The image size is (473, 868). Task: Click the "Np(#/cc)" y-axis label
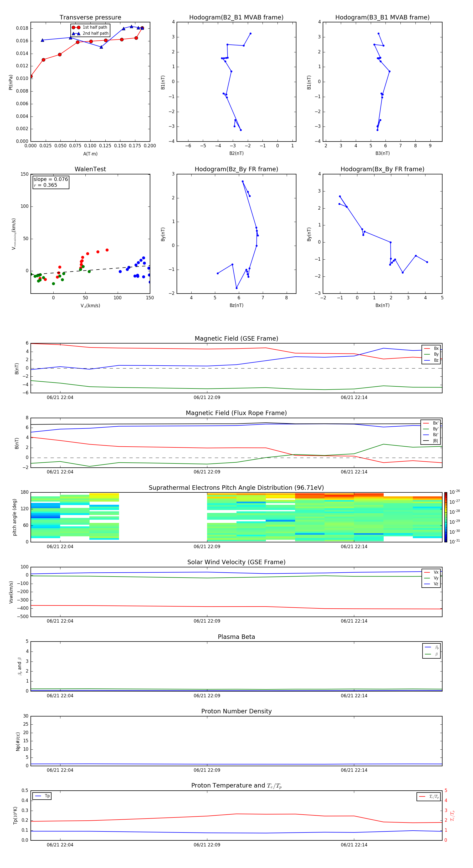pos(18,741)
